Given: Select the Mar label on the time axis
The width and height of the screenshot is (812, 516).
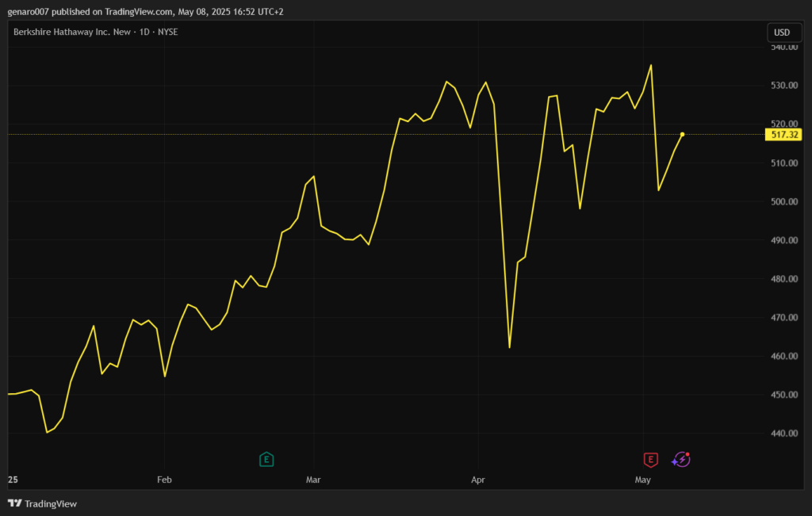Looking at the screenshot, I should [x=314, y=480].
